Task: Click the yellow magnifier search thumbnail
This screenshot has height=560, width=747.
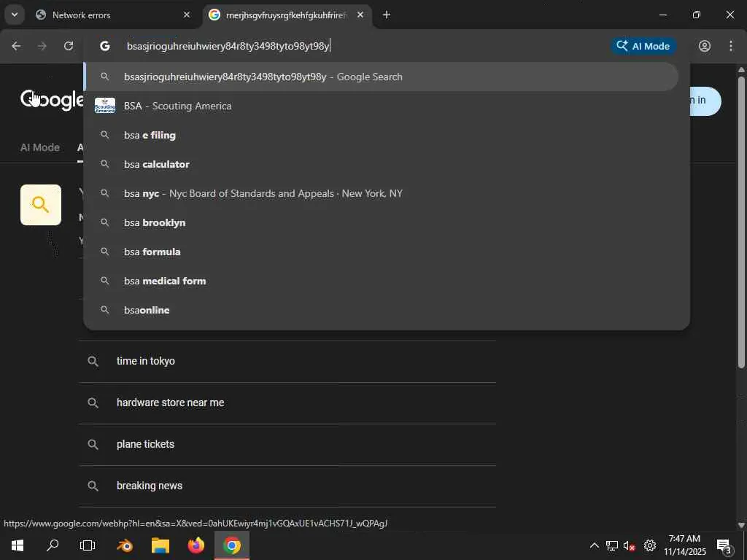Action: [41, 205]
